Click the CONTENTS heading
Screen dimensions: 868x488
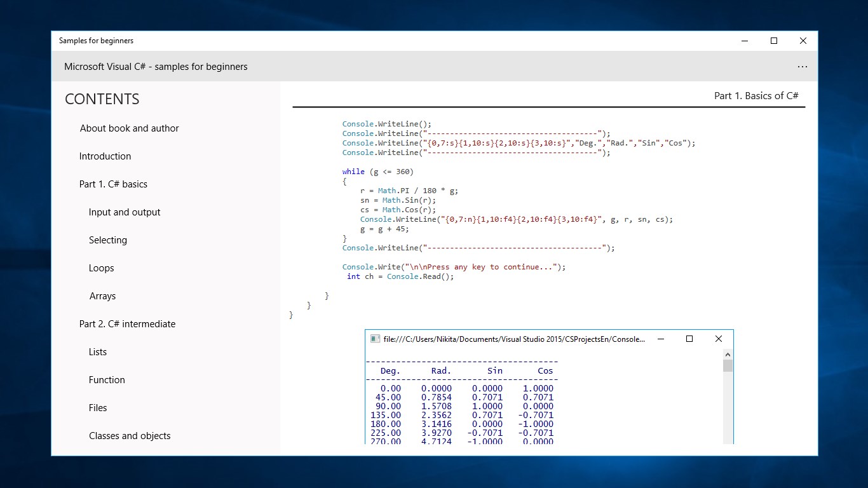point(102,99)
